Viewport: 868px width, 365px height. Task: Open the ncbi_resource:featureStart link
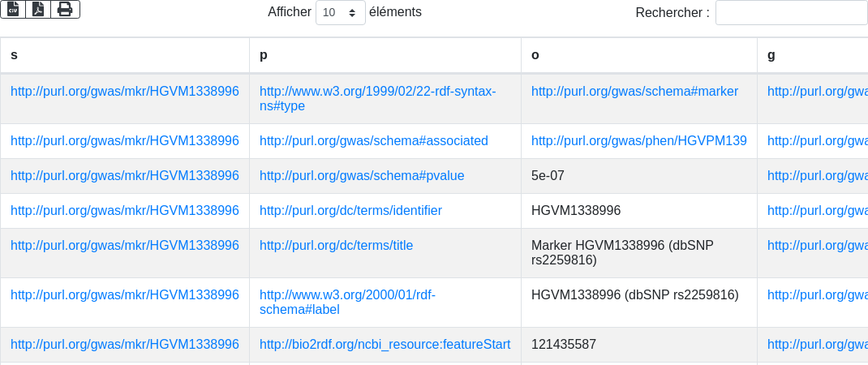point(385,344)
